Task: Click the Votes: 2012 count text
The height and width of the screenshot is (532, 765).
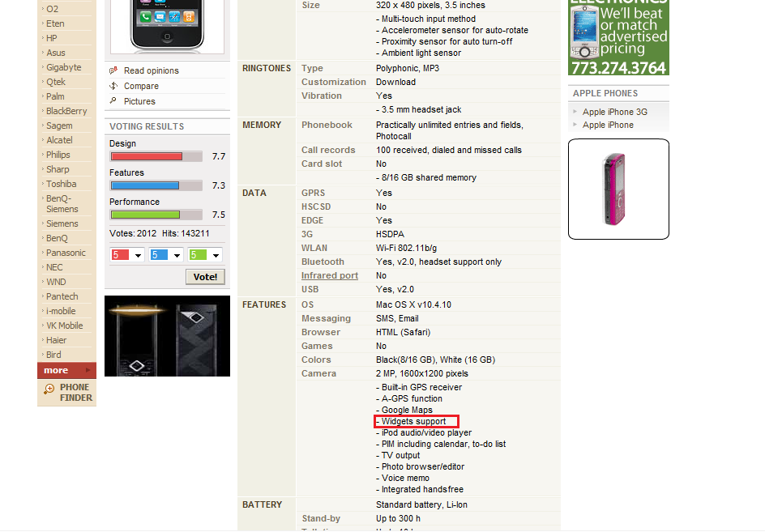Action: coord(133,233)
